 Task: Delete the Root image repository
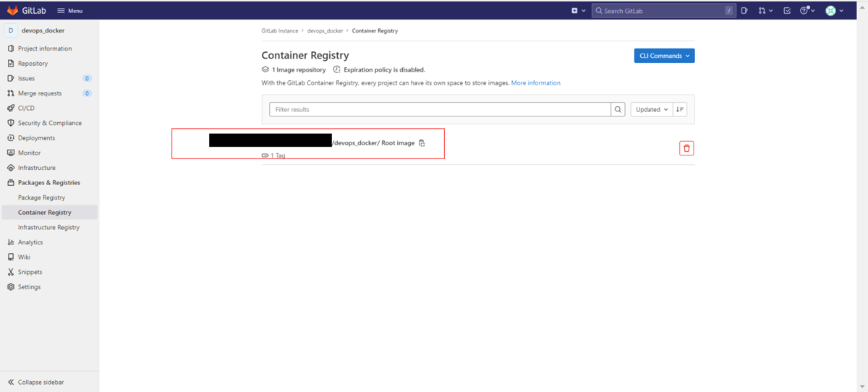(x=686, y=148)
